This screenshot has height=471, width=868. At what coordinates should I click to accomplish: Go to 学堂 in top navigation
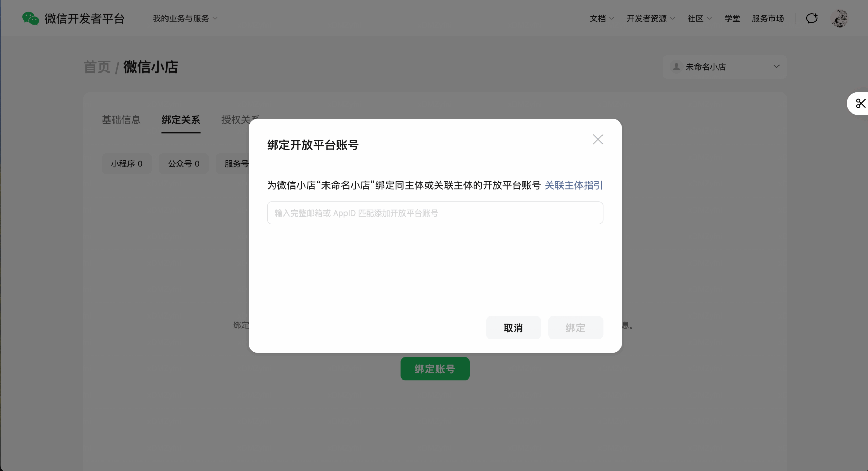[x=732, y=18]
